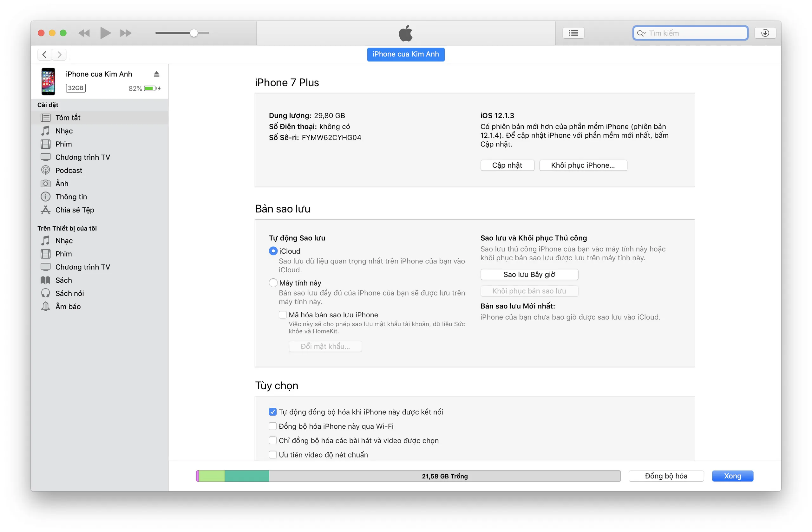Click the iPhone cua Kim Anh device button

pyautogui.click(x=406, y=54)
